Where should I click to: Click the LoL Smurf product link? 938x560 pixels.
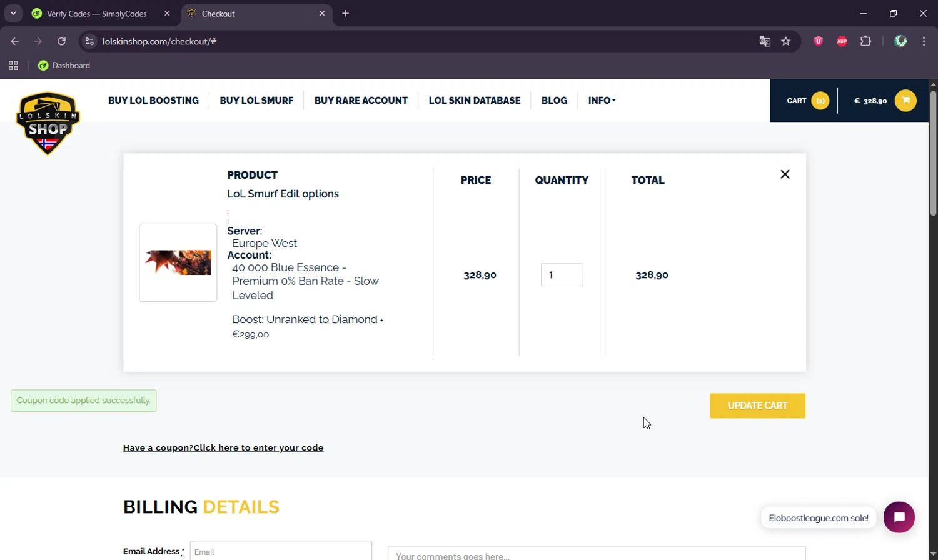[252, 194]
